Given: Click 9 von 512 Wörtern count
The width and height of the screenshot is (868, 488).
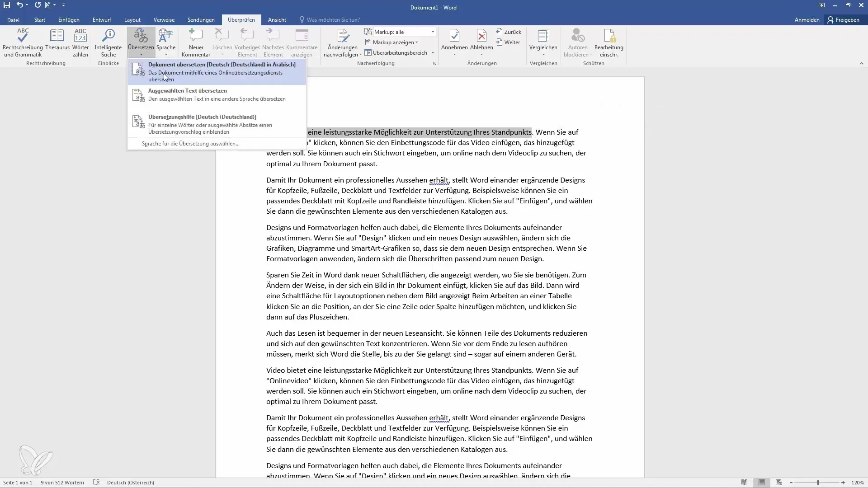Looking at the screenshot, I should pyautogui.click(x=62, y=483).
